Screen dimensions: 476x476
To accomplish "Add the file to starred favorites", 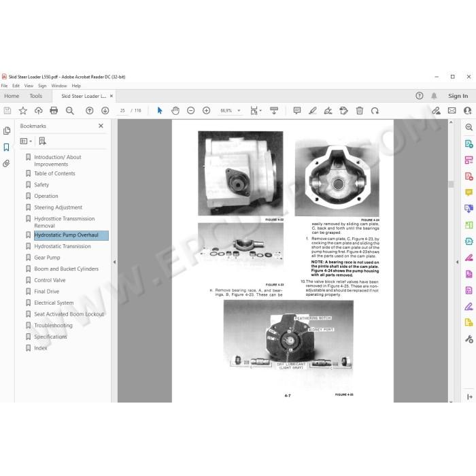I will 22,111.
